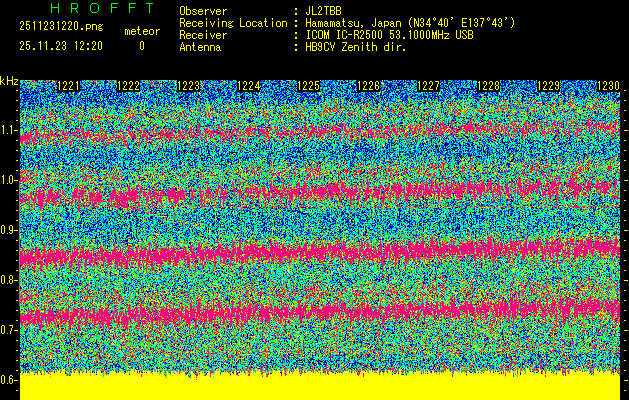Click the 1229 time marker

pyautogui.click(x=548, y=86)
